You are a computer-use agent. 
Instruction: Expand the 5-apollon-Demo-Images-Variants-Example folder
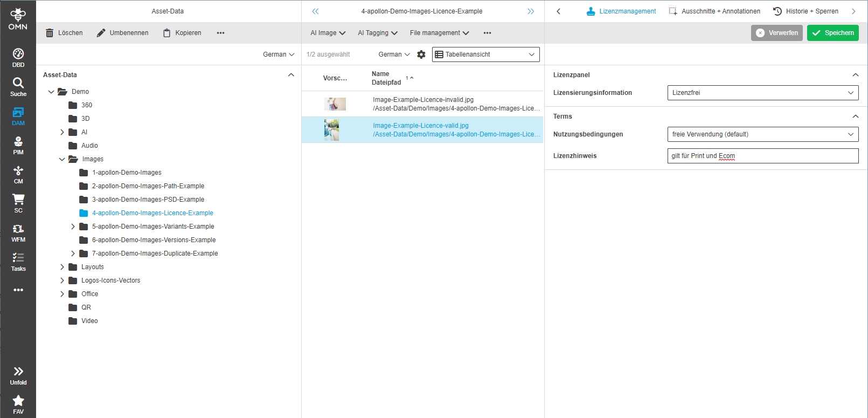(73, 227)
